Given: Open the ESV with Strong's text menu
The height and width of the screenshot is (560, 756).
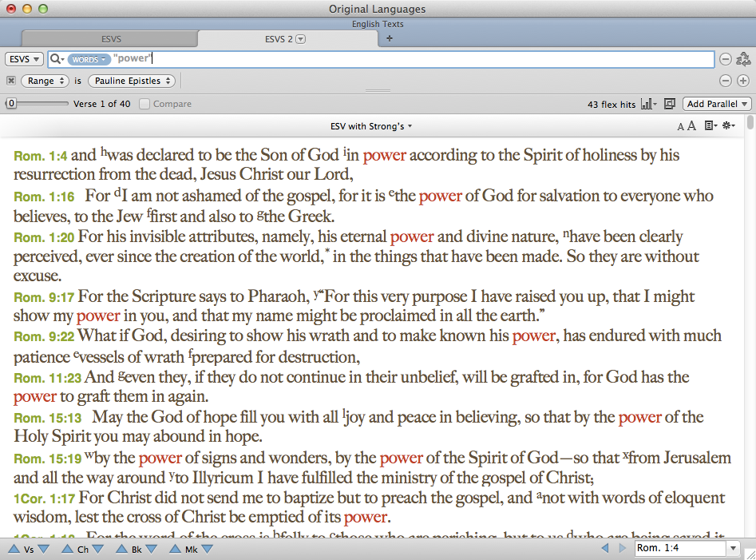Looking at the screenshot, I should (370, 126).
